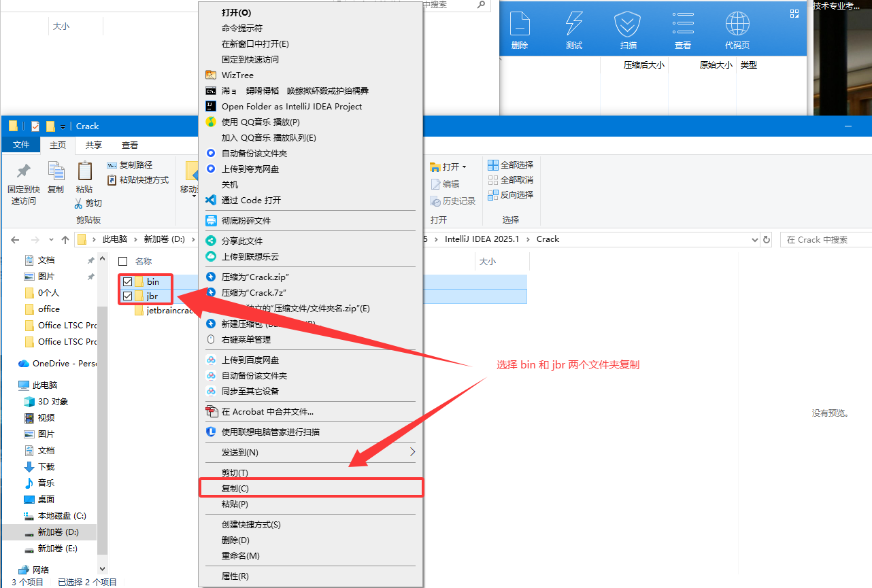Choose 通过 Code 打开 menu entry
This screenshot has width=872, height=588.
(310, 200)
